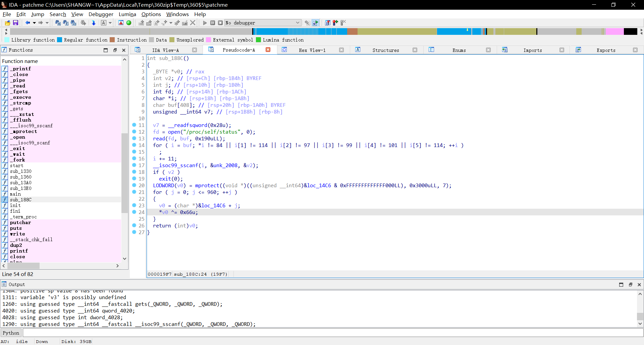Select main in the Functions list

coord(15,194)
